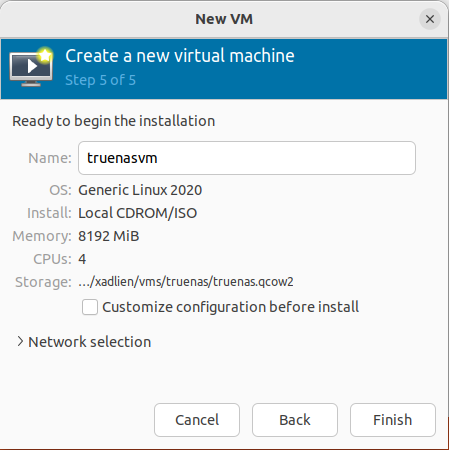Click the Step 5 of 5 subtitle

tap(100, 80)
